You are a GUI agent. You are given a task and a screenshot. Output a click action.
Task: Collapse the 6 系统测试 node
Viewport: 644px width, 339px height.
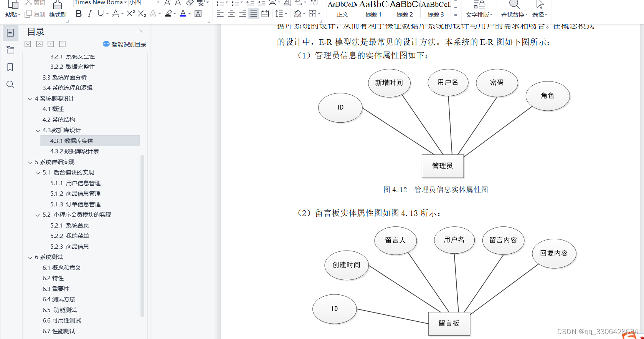tap(30, 257)
